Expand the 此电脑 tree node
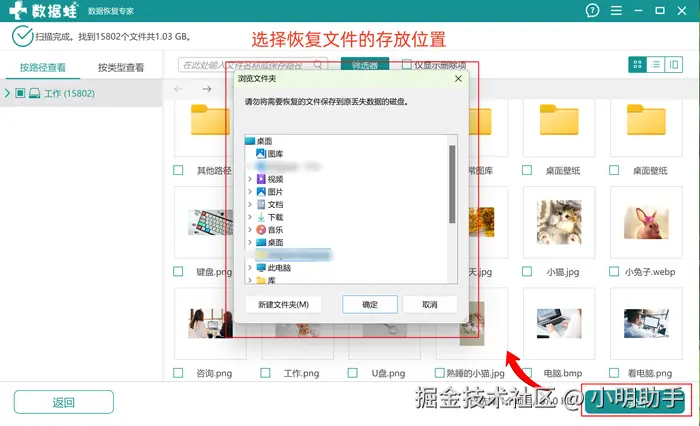 [250, 267]
